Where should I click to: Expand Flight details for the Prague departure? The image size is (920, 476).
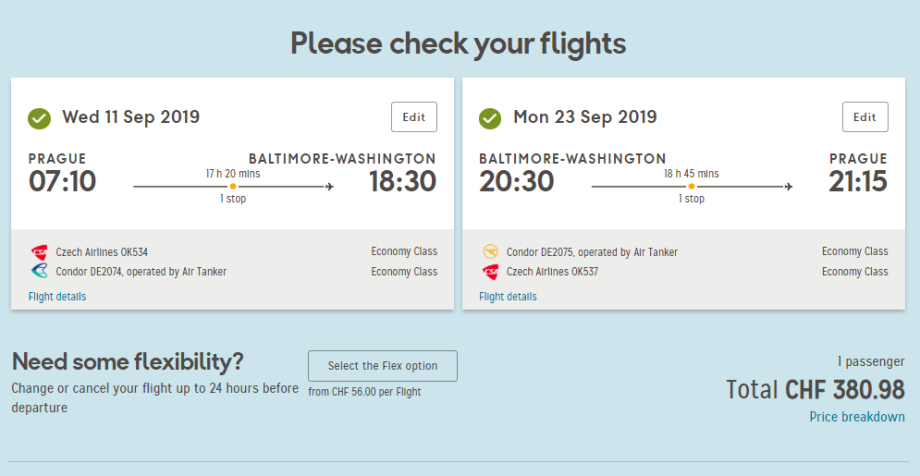57,296
